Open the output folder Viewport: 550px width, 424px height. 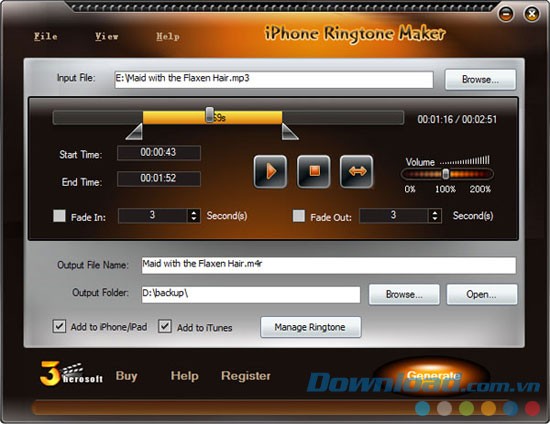tap(482, 294)
